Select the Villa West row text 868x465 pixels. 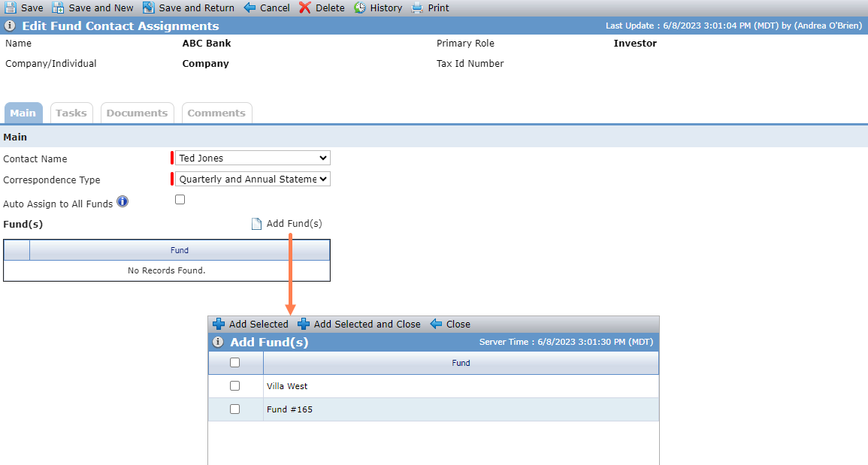coord(287,386)
